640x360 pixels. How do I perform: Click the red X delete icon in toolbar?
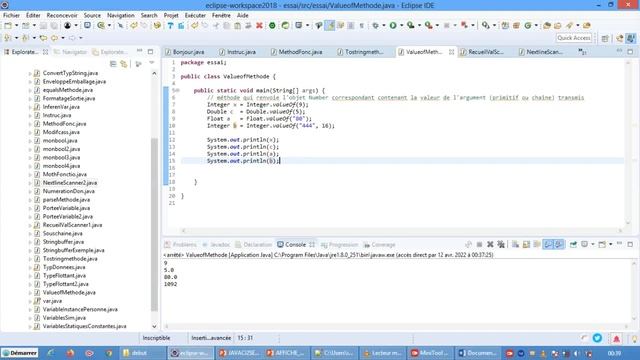click(259, 25)
